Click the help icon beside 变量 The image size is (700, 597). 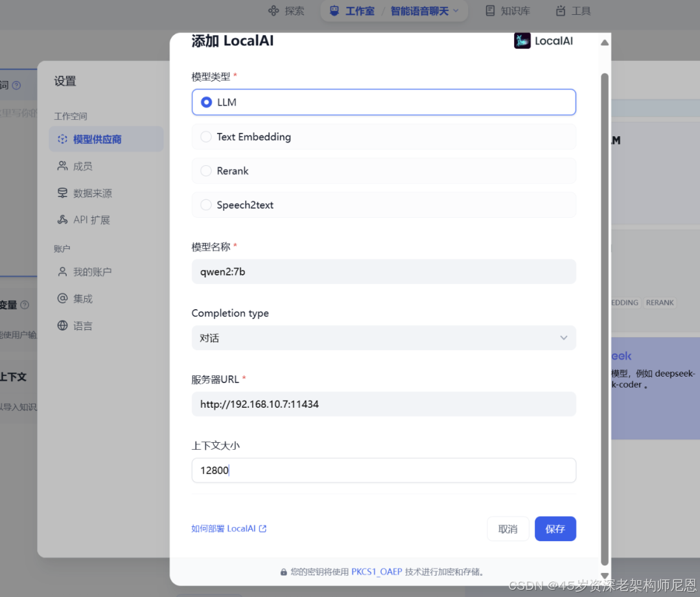point(25,305)
